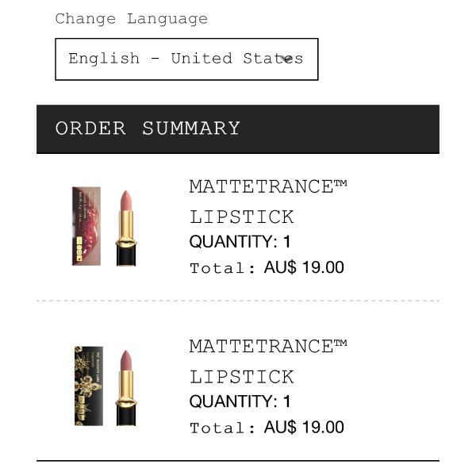Click the Change Language label
This screenshot has height=476, width=476.
click(x=131, y=19)
